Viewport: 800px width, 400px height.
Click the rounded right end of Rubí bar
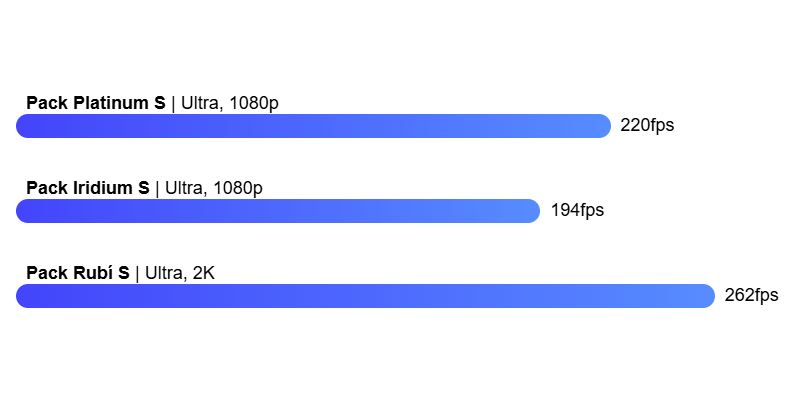pos(705,296)
